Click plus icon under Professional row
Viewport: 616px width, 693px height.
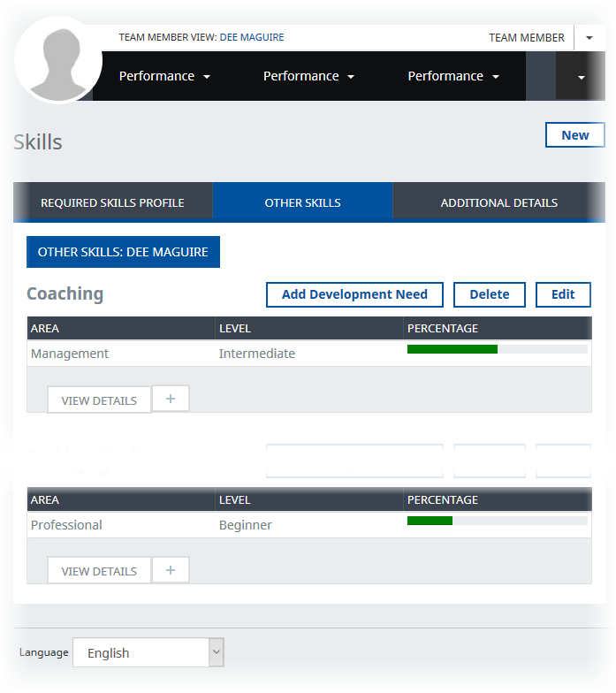(x=171, y=570)
